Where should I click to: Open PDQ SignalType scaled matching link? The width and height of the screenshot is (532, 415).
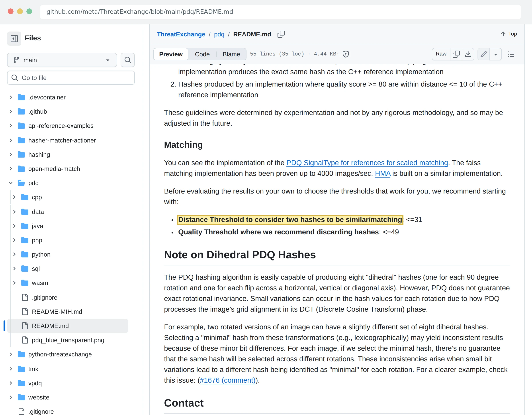point(367,163)
